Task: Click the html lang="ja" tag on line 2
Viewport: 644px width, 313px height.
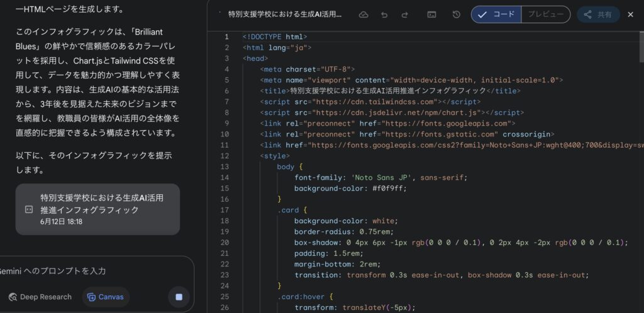Action: pos(277,48)
